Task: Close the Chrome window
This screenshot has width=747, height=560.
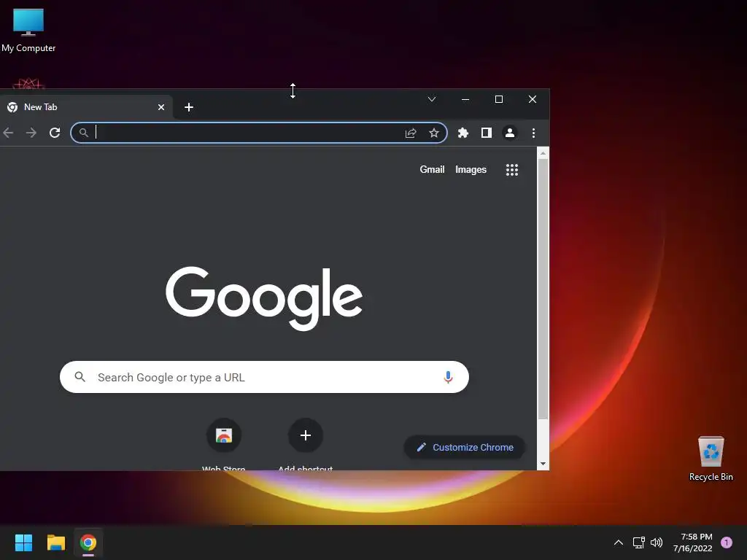Action: coord(532,99)
